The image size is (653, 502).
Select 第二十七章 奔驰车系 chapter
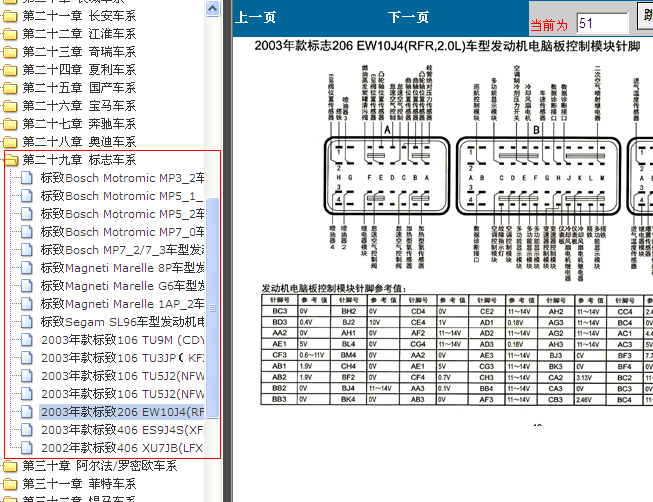79,124
